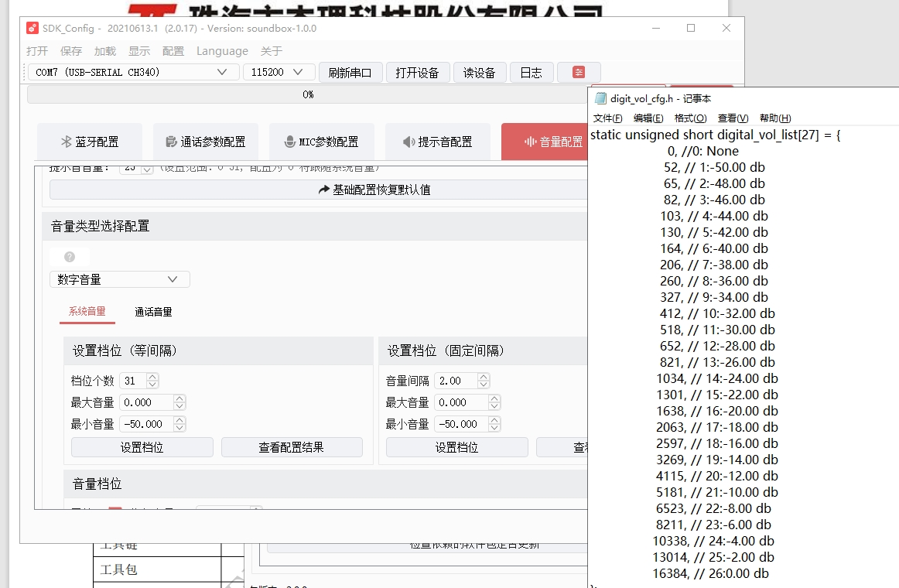The width and height of the screenshot is (899, 588).
Task: Click 设置档位 button under 固定间隔 section
Action: click(457, 447)
